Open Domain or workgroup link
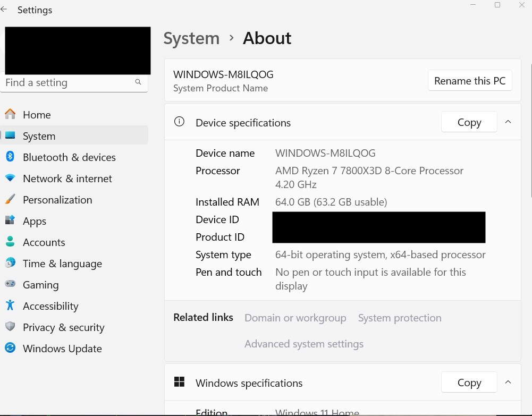Screen dimensions: 532x416 coord(295,318)
